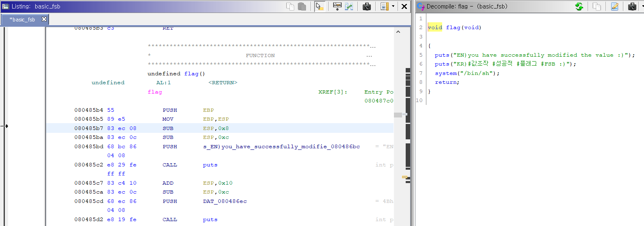Click the Listing panel title icon

tap(6, 6)
